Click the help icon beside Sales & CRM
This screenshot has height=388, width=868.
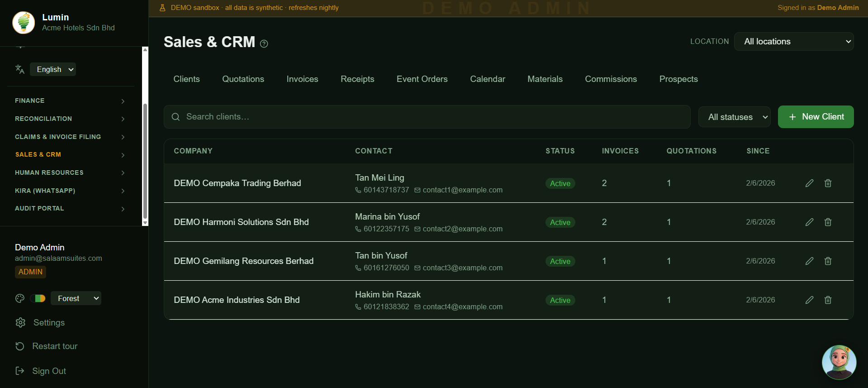tap(264, 43)
